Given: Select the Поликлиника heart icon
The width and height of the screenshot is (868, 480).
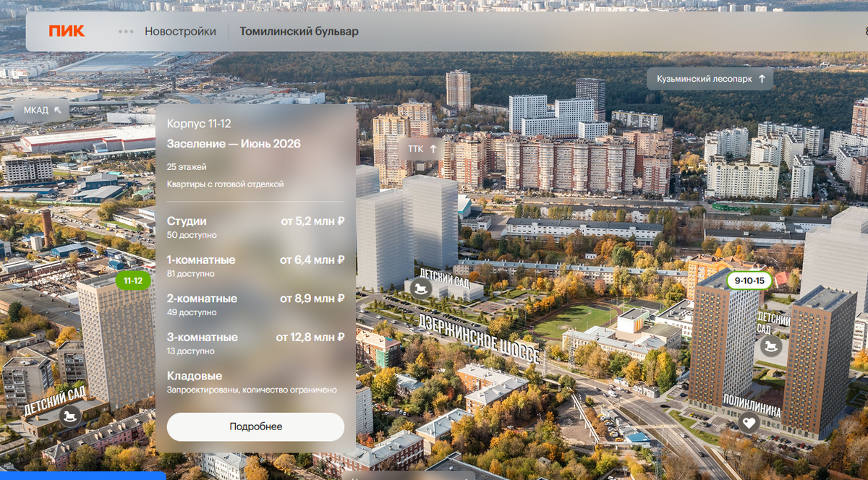Looking at the screenshot, I should (749, 424).
